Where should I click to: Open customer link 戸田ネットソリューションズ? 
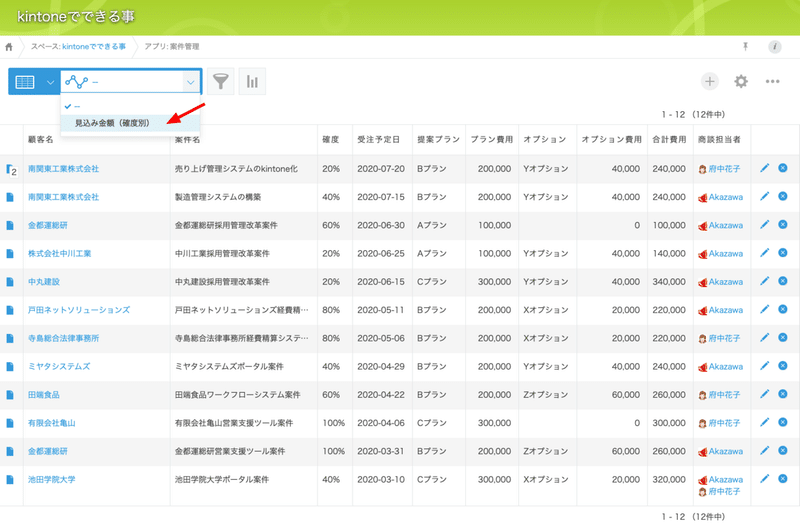79,310
